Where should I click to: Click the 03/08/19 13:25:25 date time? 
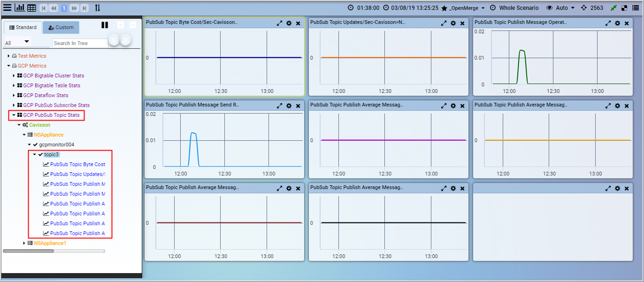(414, 8)
